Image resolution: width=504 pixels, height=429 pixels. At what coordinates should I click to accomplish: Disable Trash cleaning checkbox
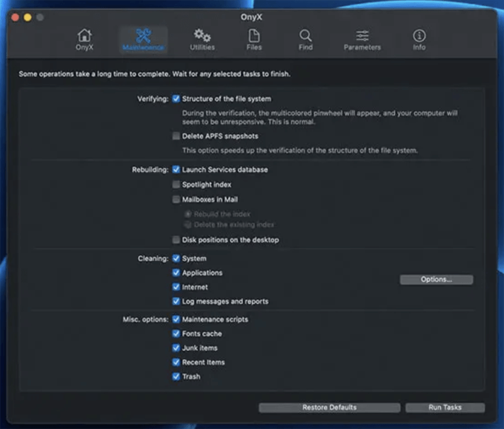click(176, 377)
